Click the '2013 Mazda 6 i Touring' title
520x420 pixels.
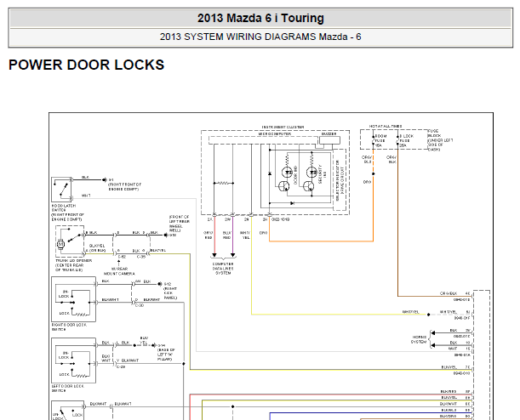tap(260, 18)
